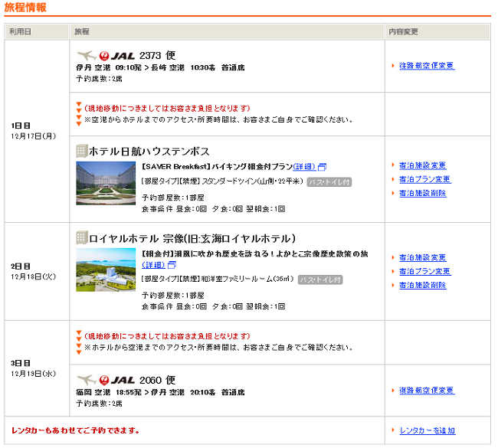
Task: Click 宿泊プラン変更 for ホテル日航ハウステンボス
Action: click(x=424, y=179)
